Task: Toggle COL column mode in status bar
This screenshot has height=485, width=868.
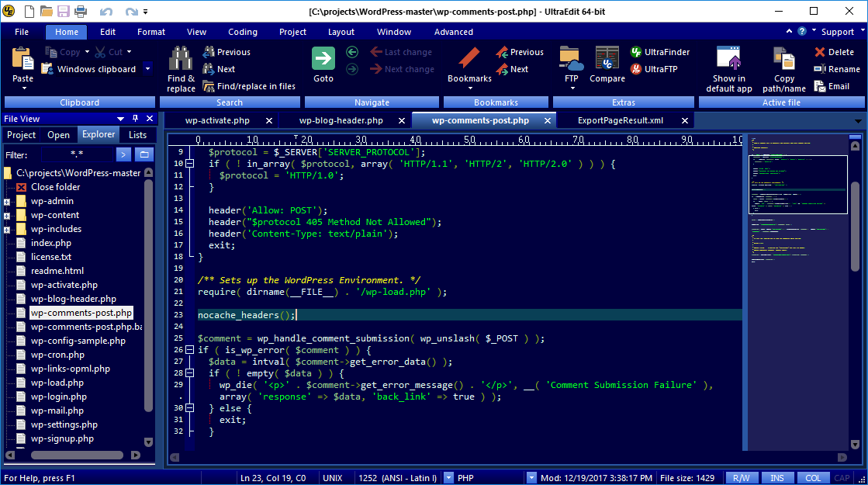Action: coord(812,478)
